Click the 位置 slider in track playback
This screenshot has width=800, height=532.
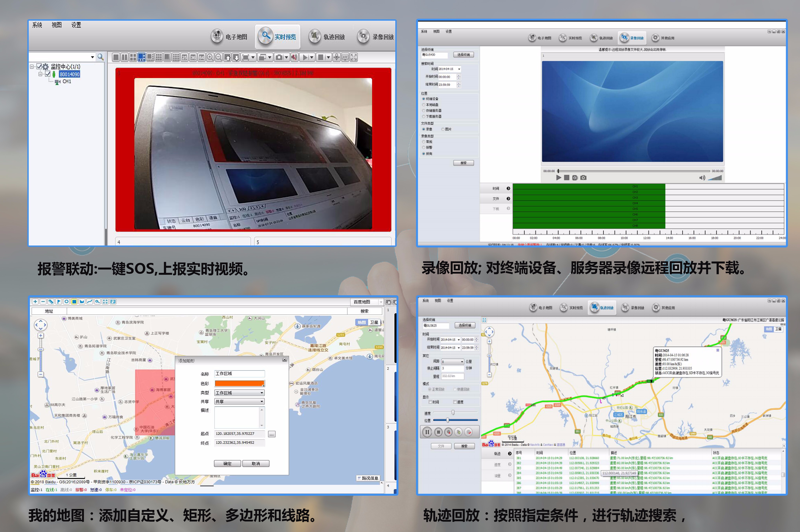coord(455,420)
